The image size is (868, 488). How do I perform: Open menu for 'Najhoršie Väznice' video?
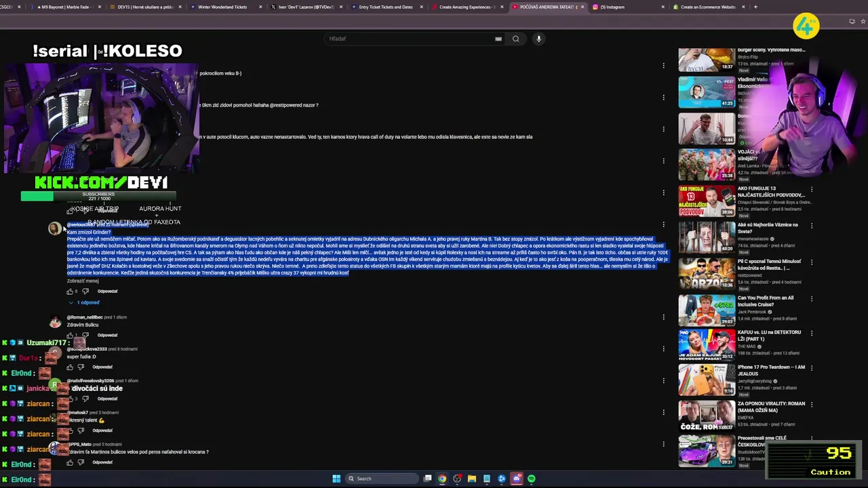[x=812, y=226]
